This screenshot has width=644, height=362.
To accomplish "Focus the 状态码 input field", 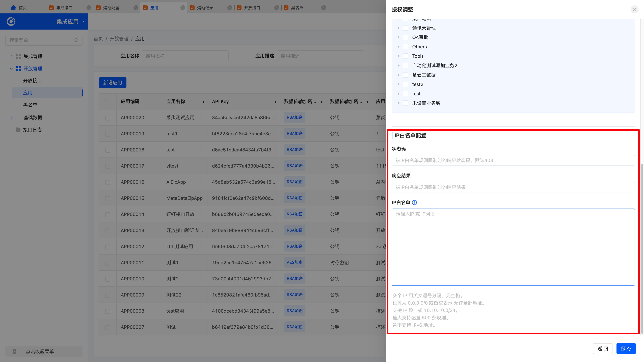I will [513, 160].
